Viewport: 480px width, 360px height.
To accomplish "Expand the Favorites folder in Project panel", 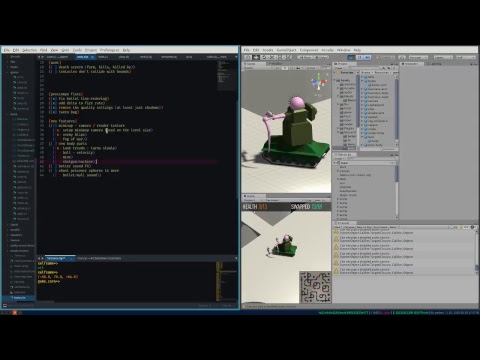I will [x=335, y=72].
